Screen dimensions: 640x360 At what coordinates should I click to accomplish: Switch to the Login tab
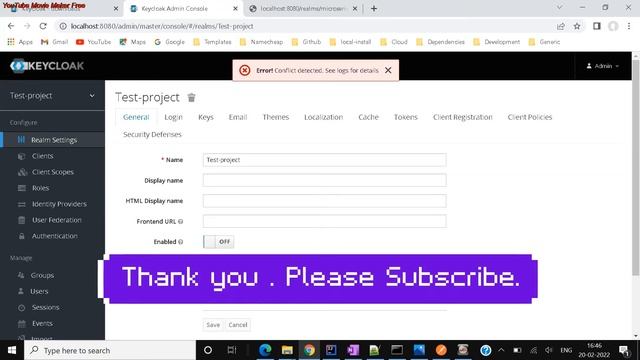point(173,117)
